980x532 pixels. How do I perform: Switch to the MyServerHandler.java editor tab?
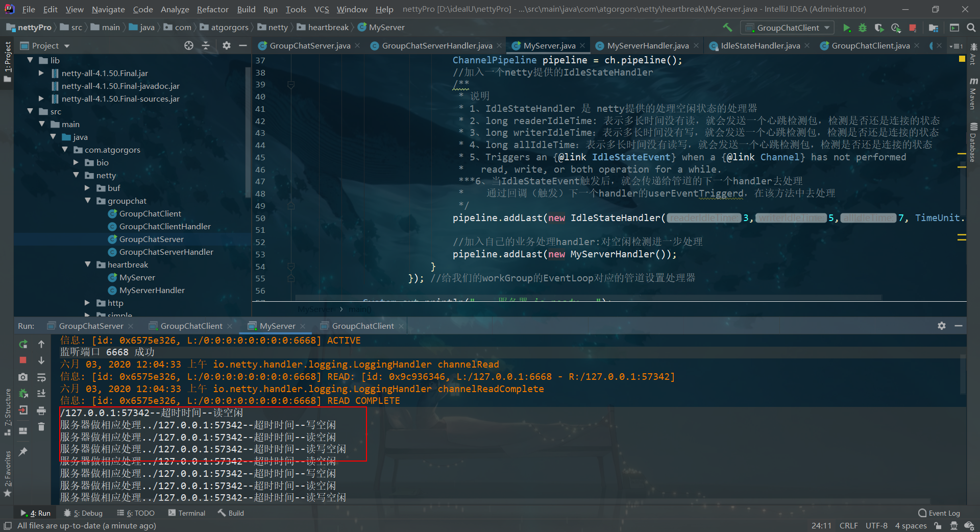pyautogui.click(x=647, y=45)
